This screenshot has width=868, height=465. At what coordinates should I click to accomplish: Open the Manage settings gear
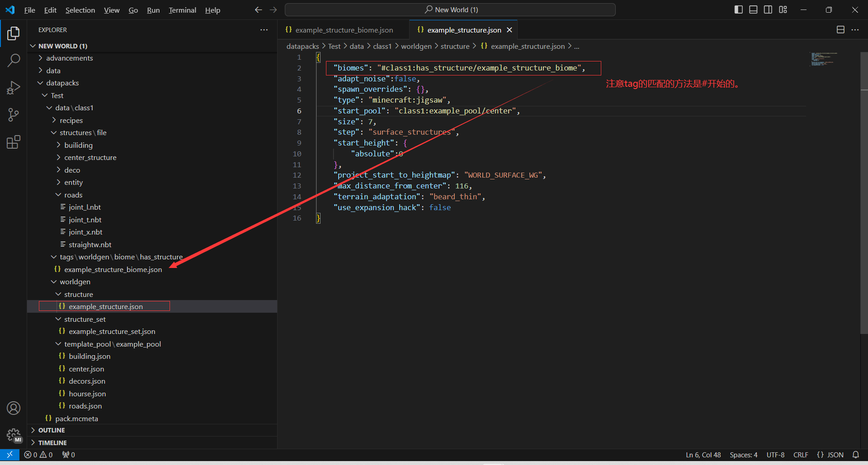(14, 435)
